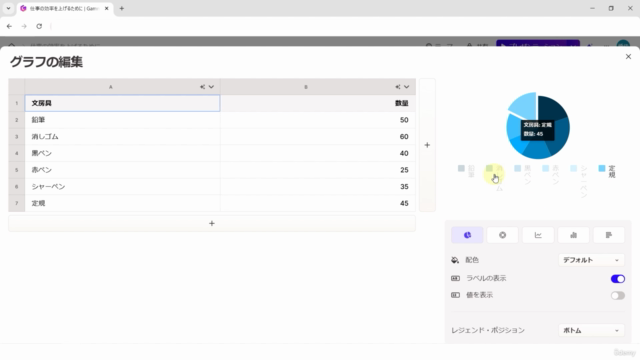Expand column B chevron menu
The width and height of the screenshot is (640, 360).
[407, 87]
